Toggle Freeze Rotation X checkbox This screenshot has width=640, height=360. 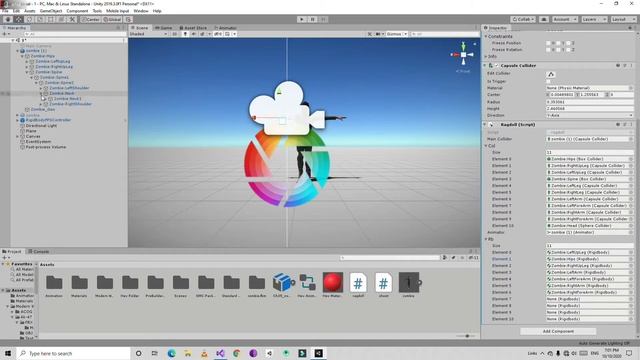tap(548, 49)
